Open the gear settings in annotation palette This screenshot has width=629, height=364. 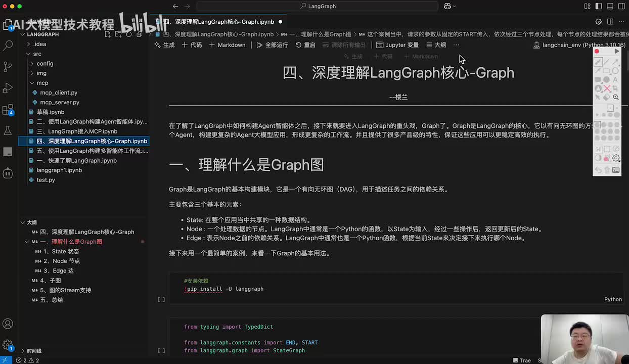pyautogui.click(x=616, y=158)
